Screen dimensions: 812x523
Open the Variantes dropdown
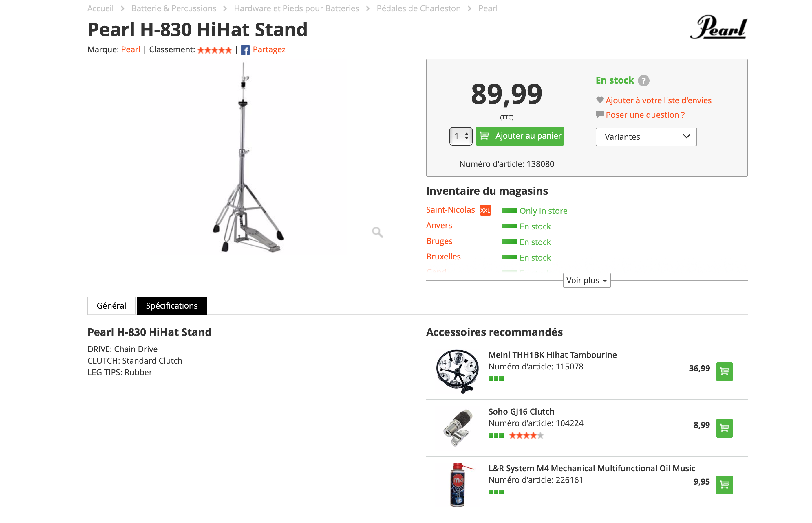[x=646, y=137]
